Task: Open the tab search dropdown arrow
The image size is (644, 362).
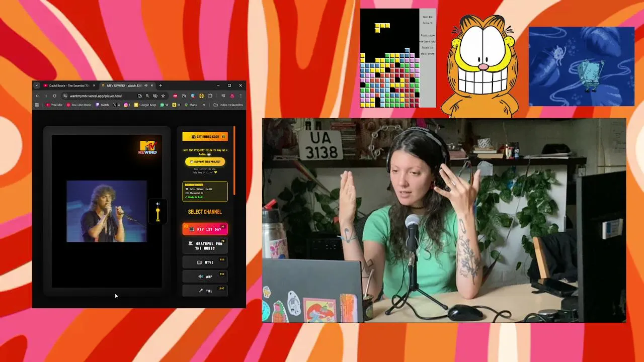Action: [37, 85]
